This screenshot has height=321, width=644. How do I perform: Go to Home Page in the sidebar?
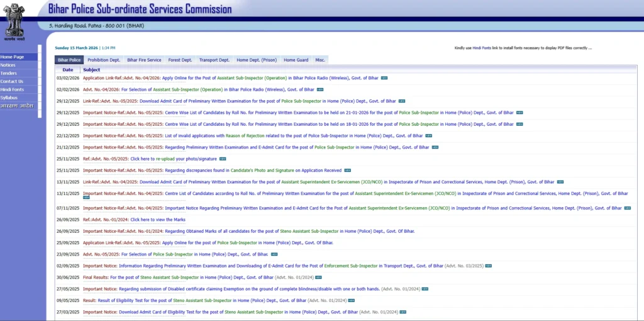[x=19, y=57]
